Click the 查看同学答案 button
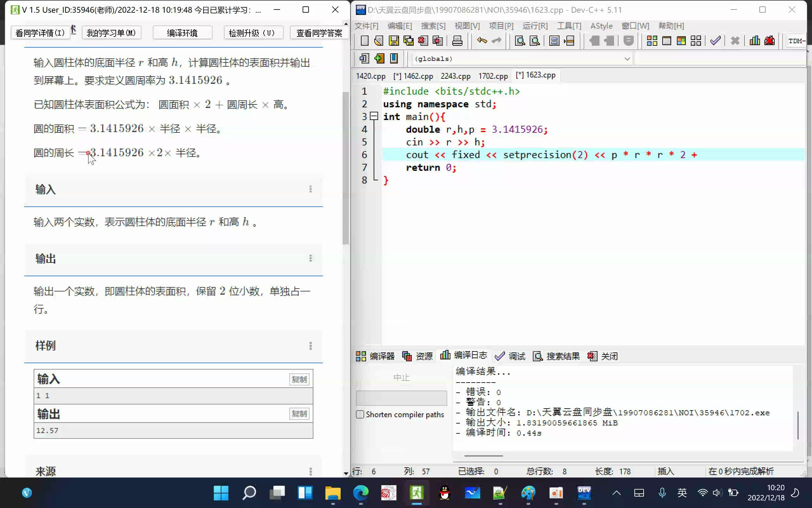Viewport: 812px width, 508px height. point(319,33)
